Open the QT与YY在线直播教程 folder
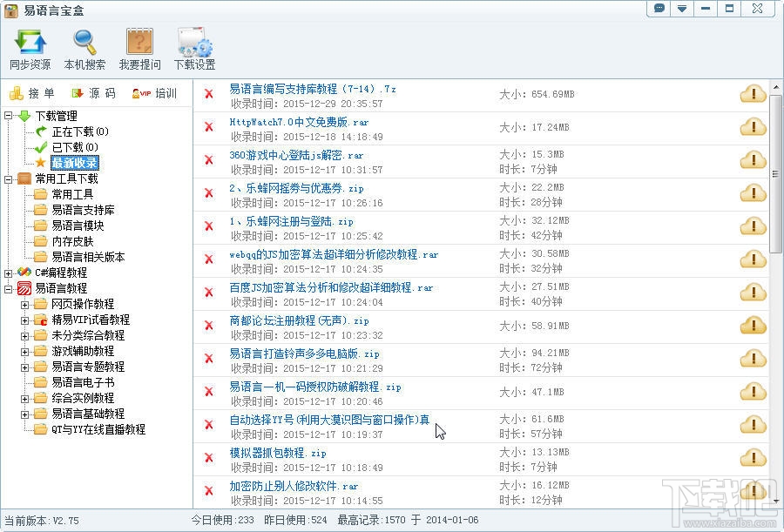 click(x=98, y=429)
